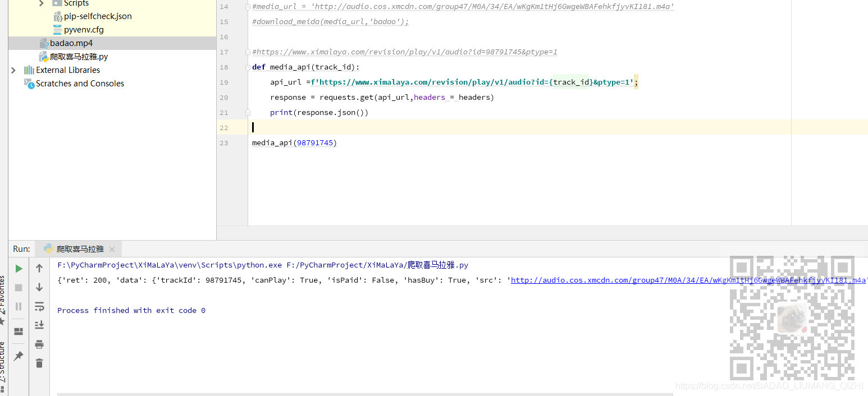Image resolution: width=868 pixels, height=396 pixels.
Task: Click the 'media_api(98791745)' call line
Action: (294, 143)
